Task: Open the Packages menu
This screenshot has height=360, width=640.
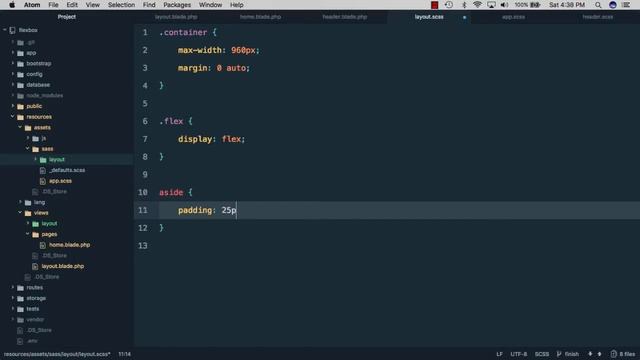Action: 177,5
